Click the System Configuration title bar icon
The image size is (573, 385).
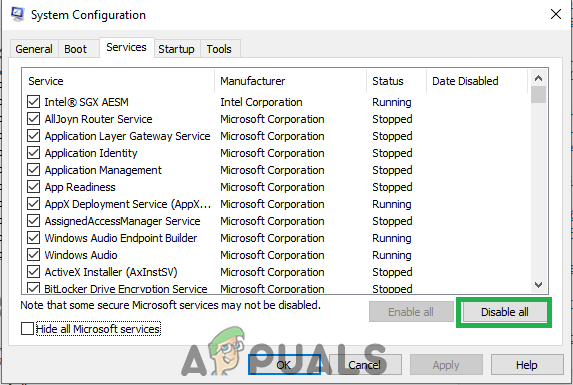[x=18, y=14]
